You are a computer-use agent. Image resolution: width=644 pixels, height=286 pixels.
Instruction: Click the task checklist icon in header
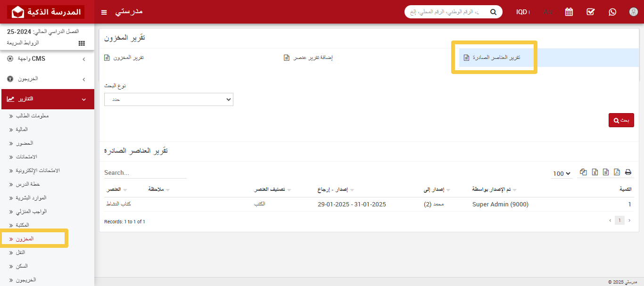591,12
